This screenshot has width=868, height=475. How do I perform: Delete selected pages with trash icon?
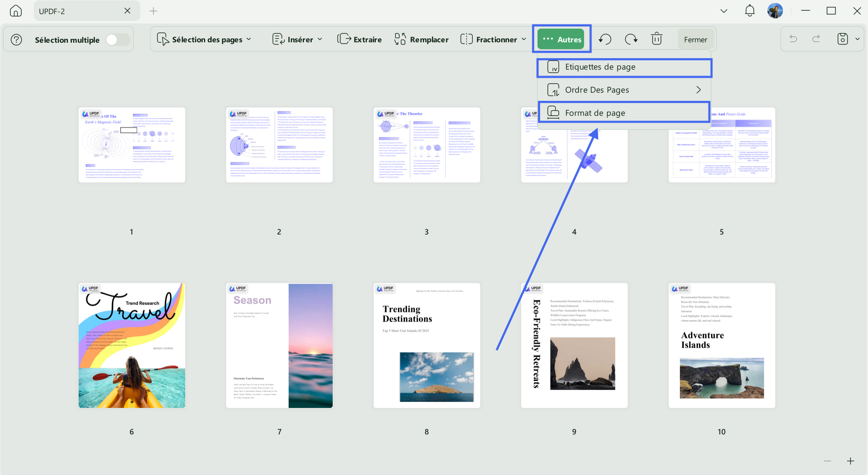[657, 39]
